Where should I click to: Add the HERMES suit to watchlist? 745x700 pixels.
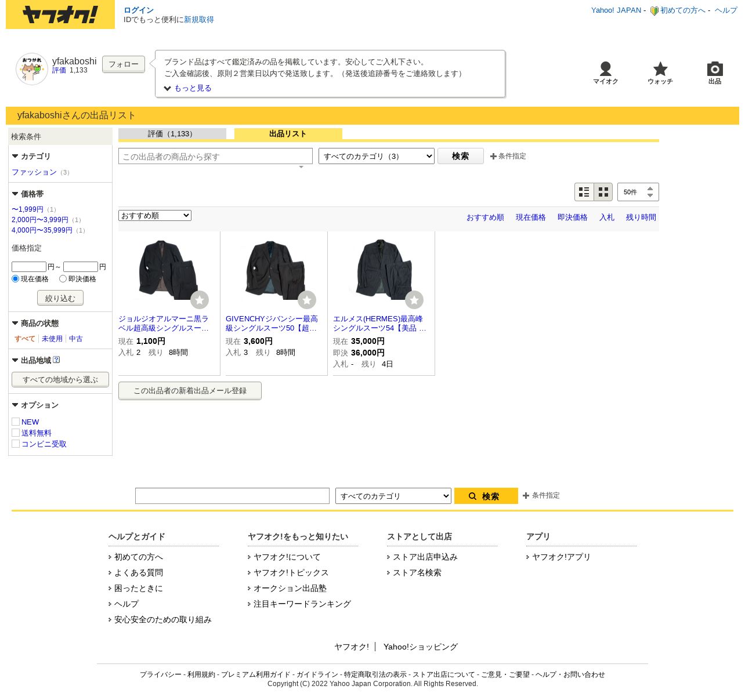[414, 300]
